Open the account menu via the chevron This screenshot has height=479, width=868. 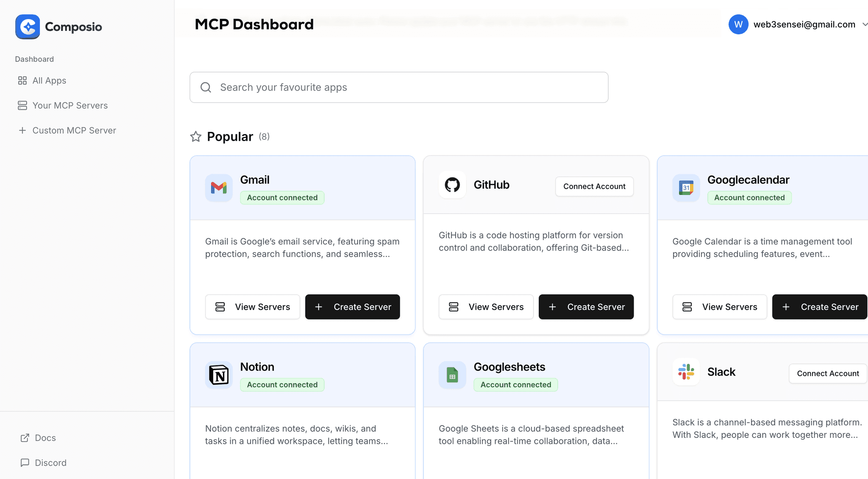[x=863, y=24]
